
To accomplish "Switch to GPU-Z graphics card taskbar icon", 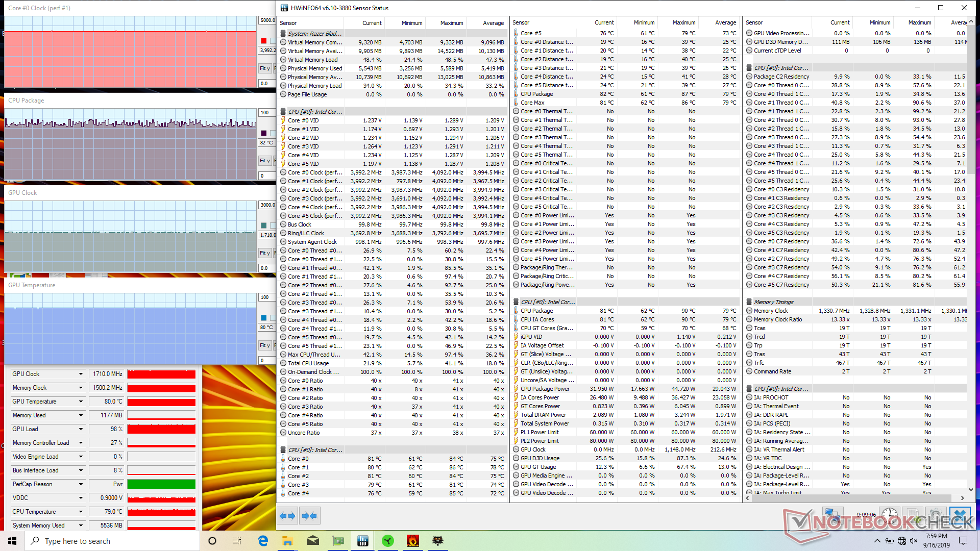I will coord(338,541).
